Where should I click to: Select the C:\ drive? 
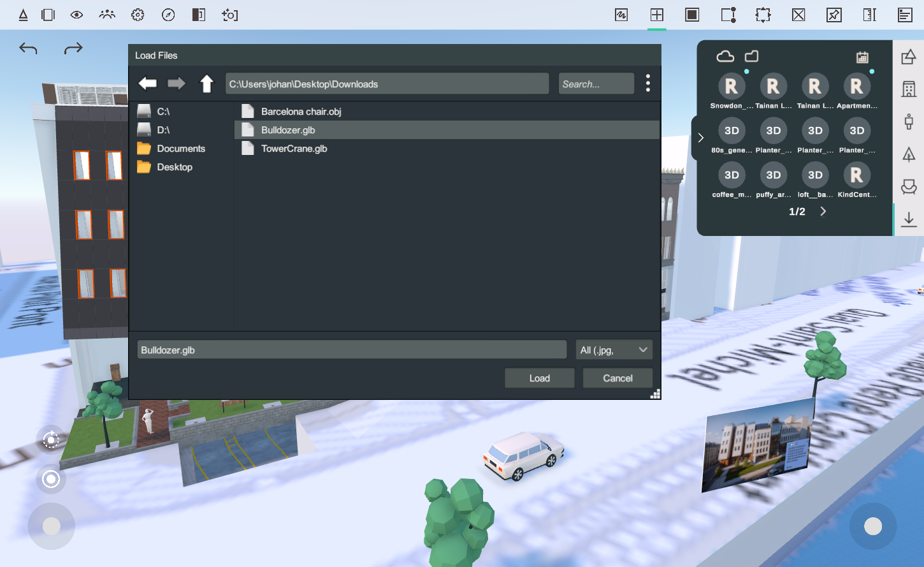182,112
